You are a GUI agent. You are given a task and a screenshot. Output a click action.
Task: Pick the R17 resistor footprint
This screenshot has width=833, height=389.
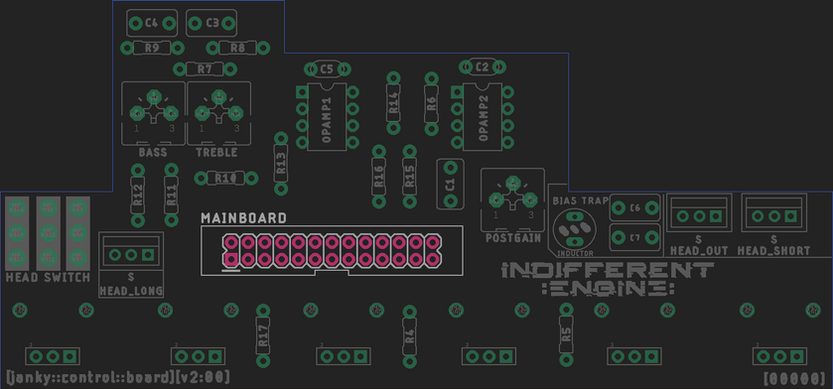[263, 336]
